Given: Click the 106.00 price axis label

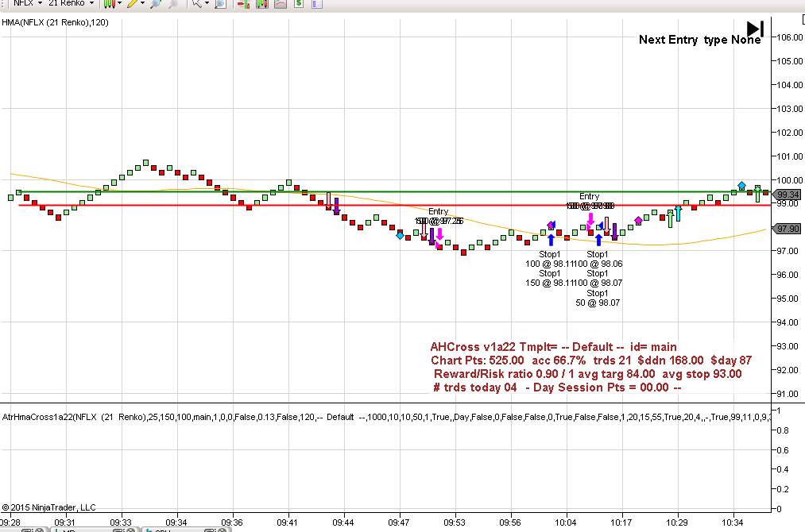Looking at the screenshot, I should pyautogui.click(x=790, y=37).
